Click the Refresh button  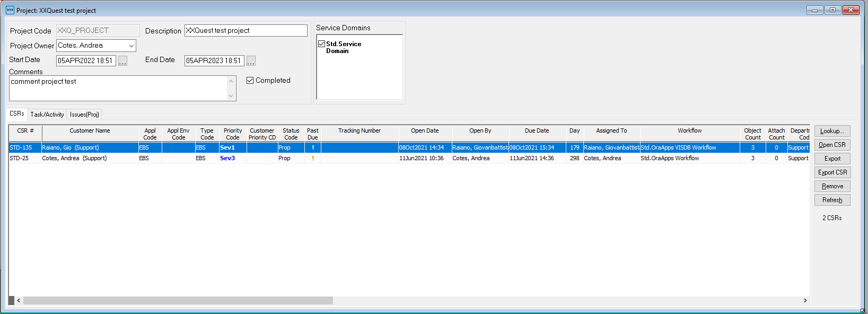pos(832,200)
